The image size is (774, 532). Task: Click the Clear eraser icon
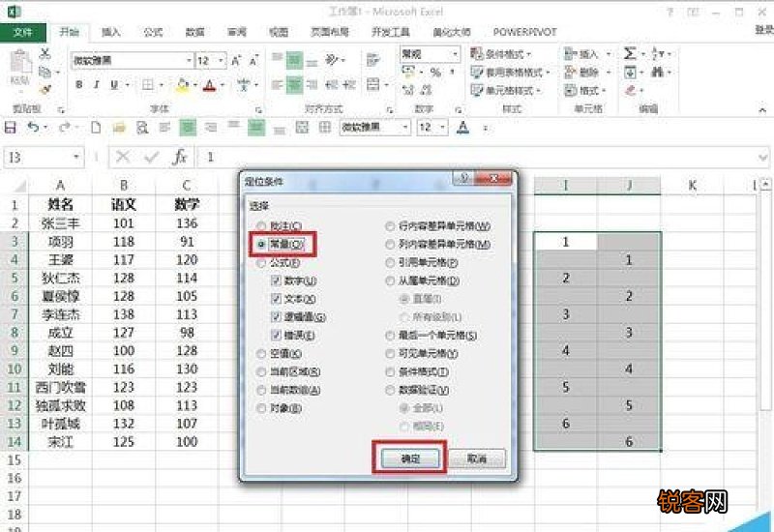630,90
